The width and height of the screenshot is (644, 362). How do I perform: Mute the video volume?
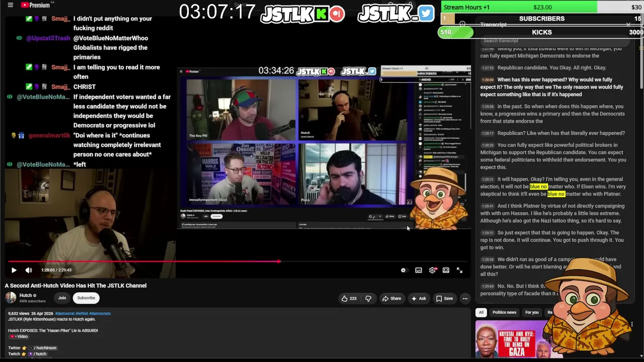[x=29, y=270]
